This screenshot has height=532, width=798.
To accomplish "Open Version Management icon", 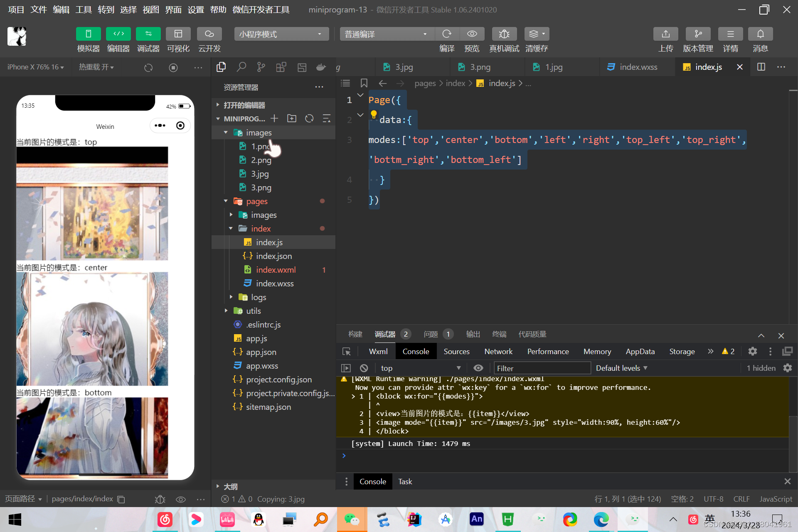I will coord(698,34).
